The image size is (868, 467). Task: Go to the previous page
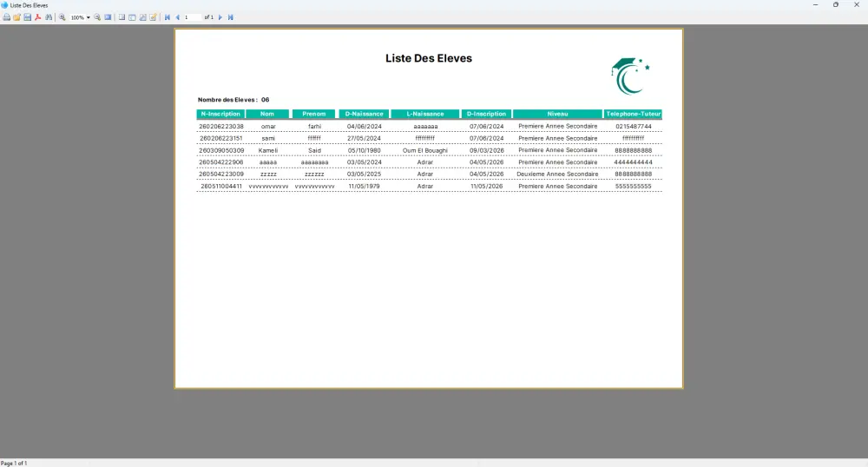click(178, 17)
